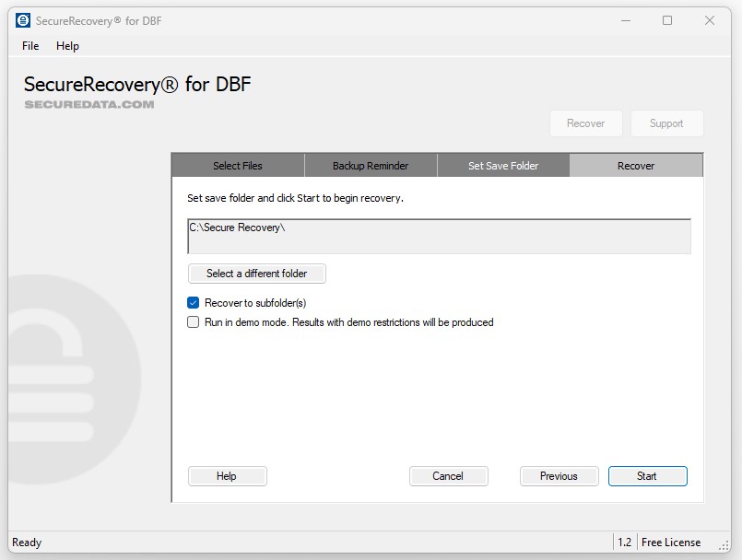This screenshot has height=560, width=742.
Task: Go to the Backup Reminder tab
Action: click(371, 166)
